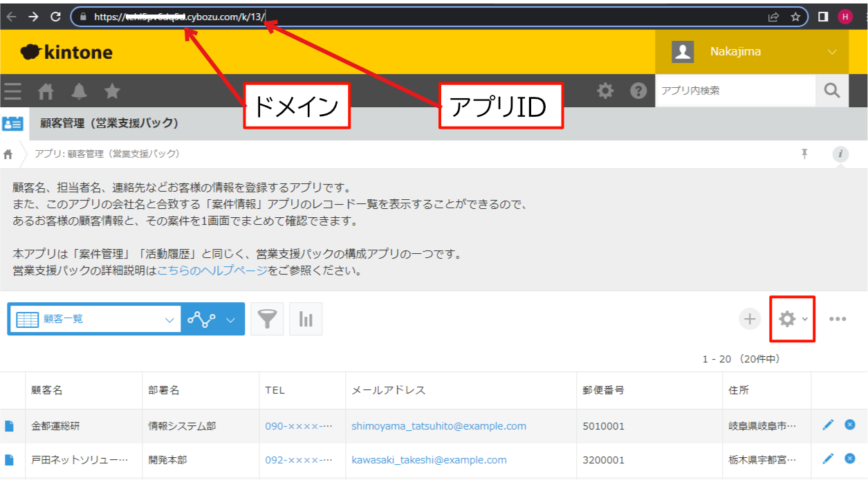Open bookmarks star icon in navigation bar
The height and width of the screenshot is (480, 868).
tap(112, 91)
